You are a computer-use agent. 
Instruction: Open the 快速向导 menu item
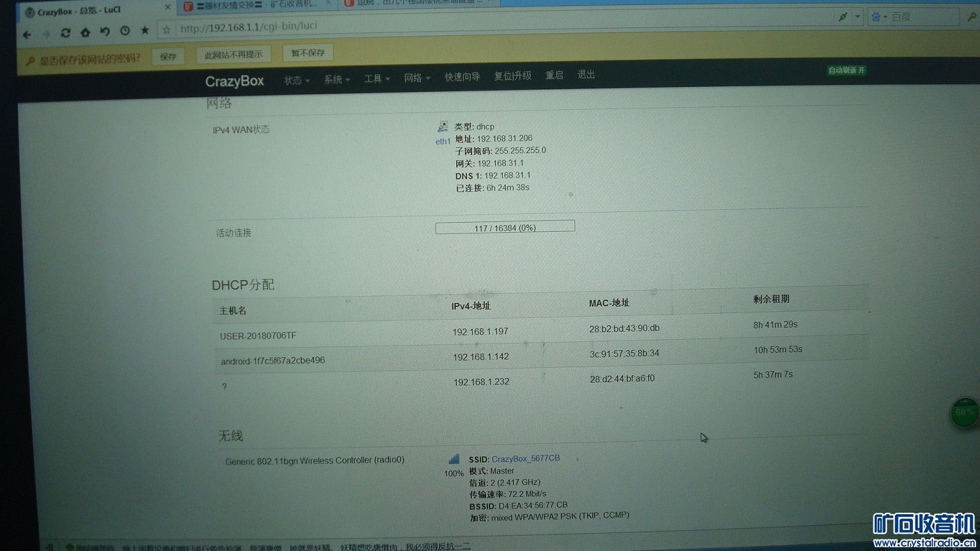click(x=462, y=77)
